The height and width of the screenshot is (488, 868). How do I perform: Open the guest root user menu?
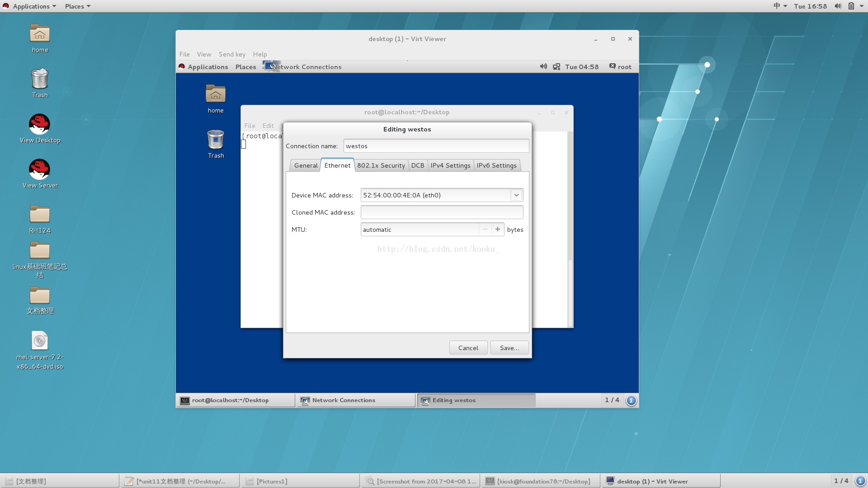pyautogui.click(x=620, y=67)
